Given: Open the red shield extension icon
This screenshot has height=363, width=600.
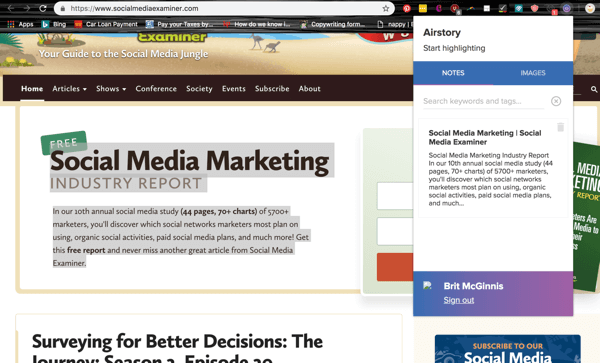Looking at the screenshot, I should point(535,8).
